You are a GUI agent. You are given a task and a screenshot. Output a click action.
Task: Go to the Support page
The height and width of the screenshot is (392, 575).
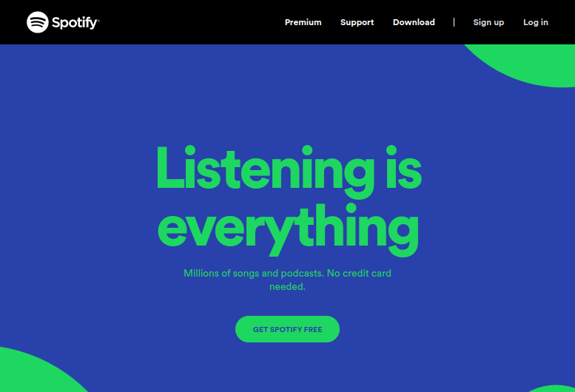[x=357, y=22]
